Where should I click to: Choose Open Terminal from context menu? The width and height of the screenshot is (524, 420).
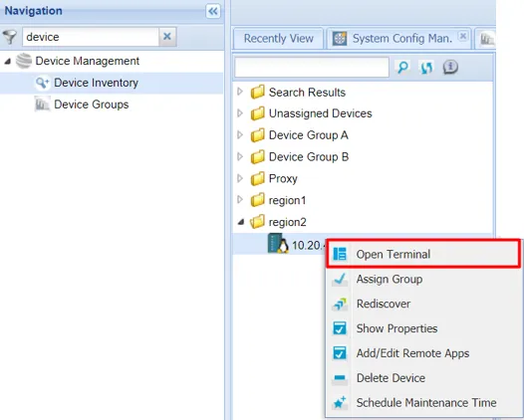423,254
